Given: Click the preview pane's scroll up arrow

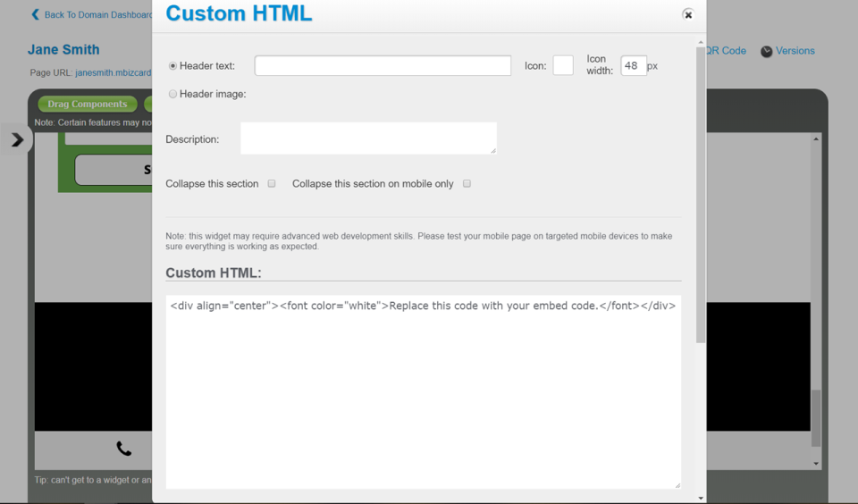Looking at the screenshot, I should coord(816,139).
